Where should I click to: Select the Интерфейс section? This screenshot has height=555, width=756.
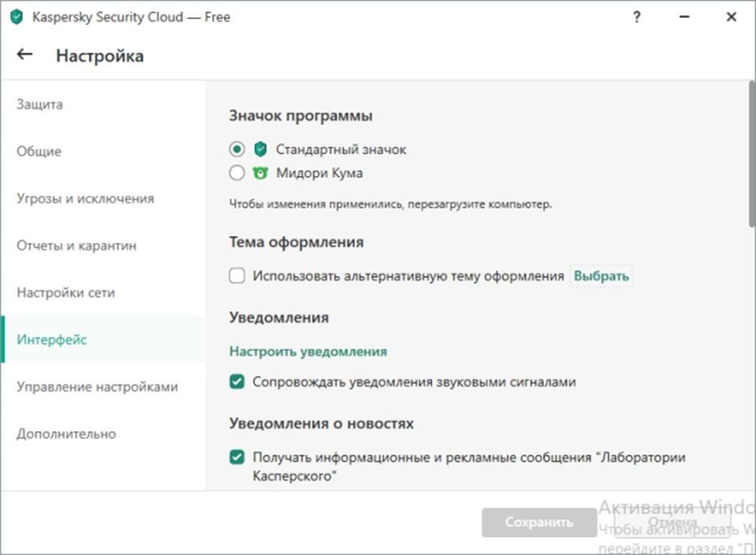103,339
